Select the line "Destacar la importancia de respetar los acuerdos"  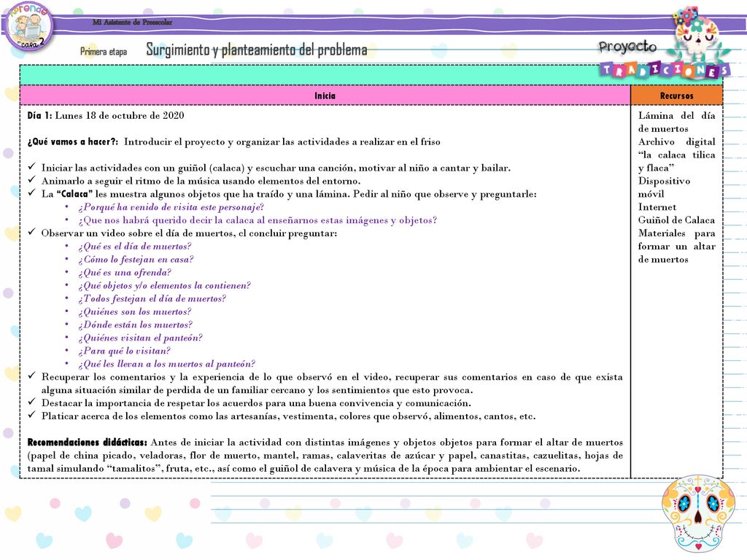click(x=256, y=403)
